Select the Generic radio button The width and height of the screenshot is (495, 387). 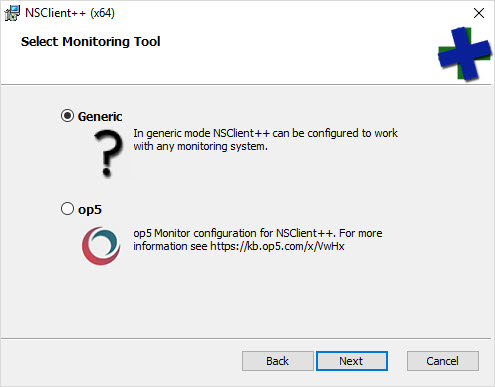[x=67, y=116]
